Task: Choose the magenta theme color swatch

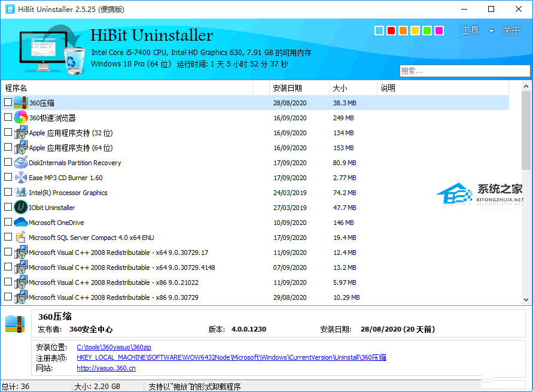Action: point(439,31)
